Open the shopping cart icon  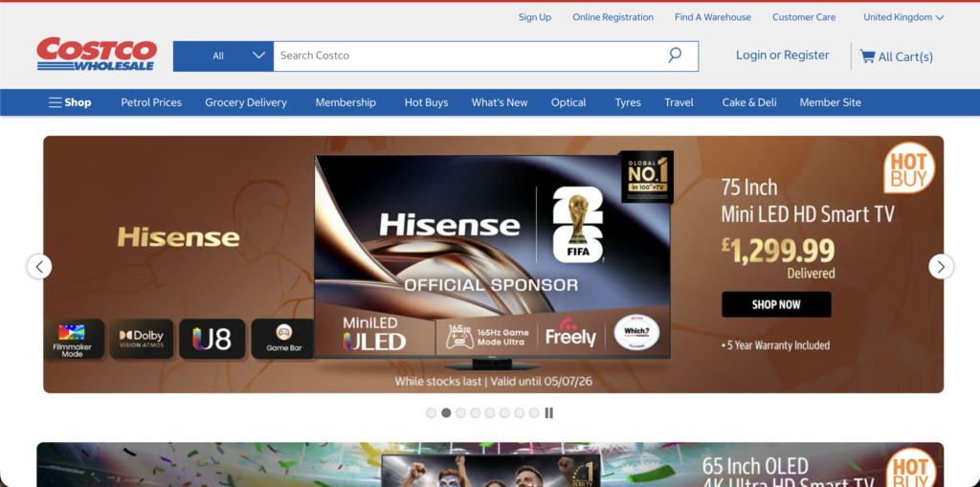(x=867, y=56)
